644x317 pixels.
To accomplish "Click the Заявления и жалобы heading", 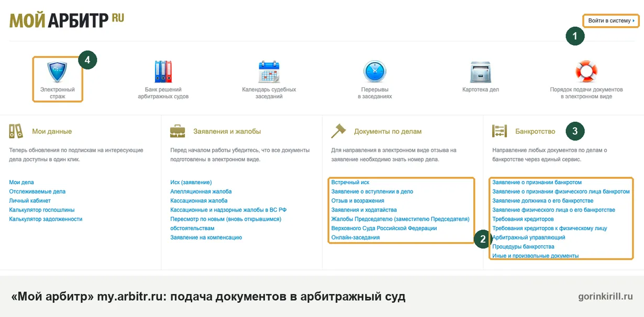I will tap(227, 131).
